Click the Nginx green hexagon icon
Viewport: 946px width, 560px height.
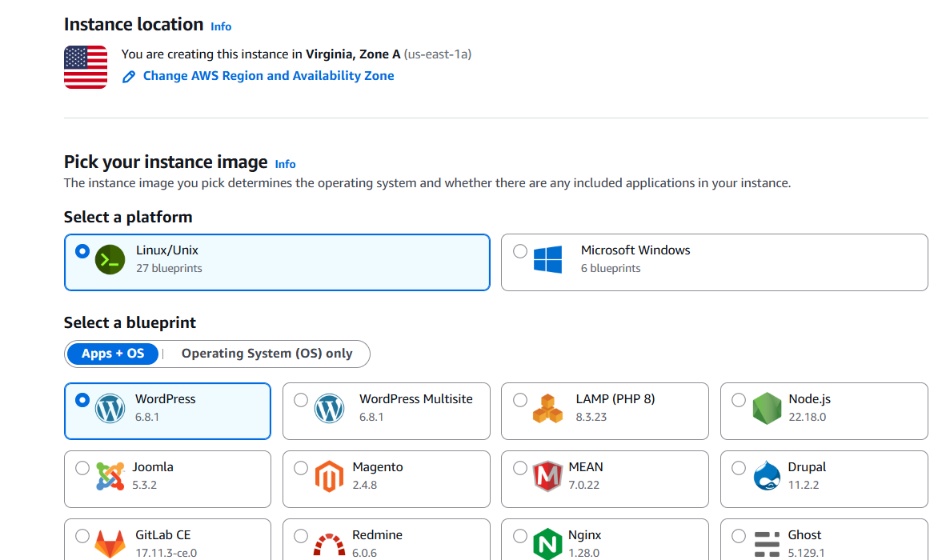547,543
